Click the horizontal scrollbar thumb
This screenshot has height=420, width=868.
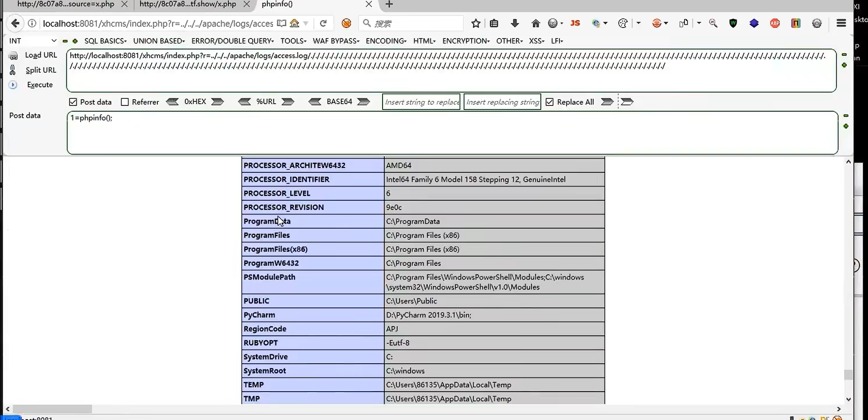coord(52,409)
